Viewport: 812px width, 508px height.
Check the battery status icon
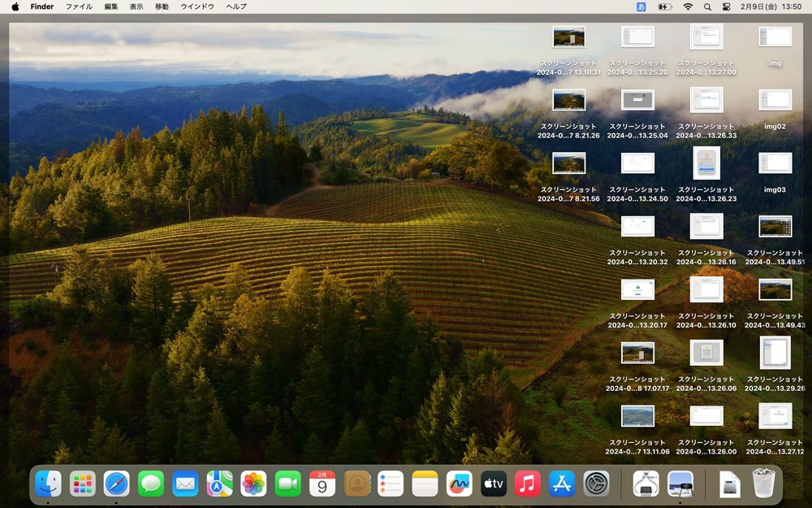pos(665,7)
